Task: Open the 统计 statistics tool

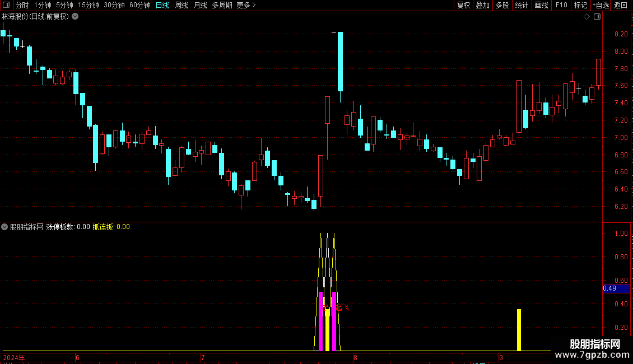Action: 522,5
